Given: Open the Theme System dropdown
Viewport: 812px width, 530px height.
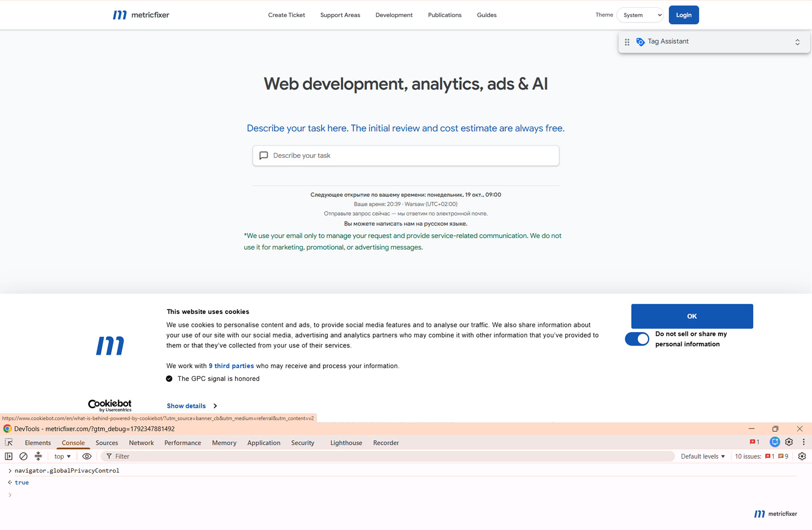Looking at the screenshot, I should (x=640, y=15).
